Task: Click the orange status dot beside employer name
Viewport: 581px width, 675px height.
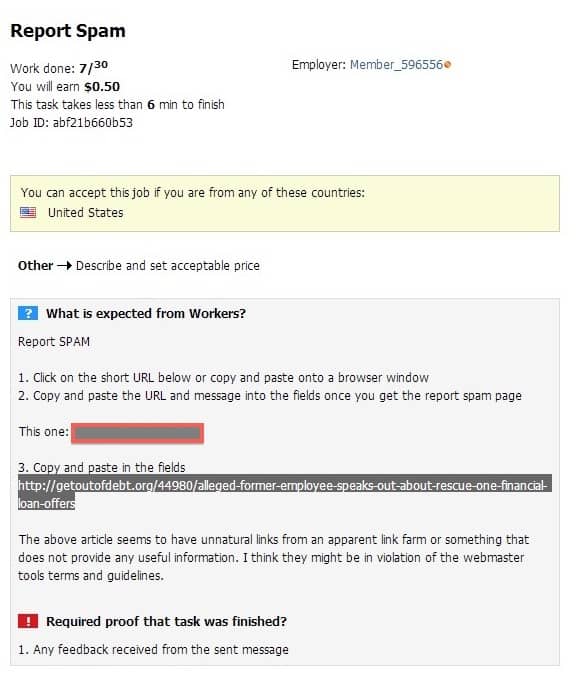Action: (448, 65)
